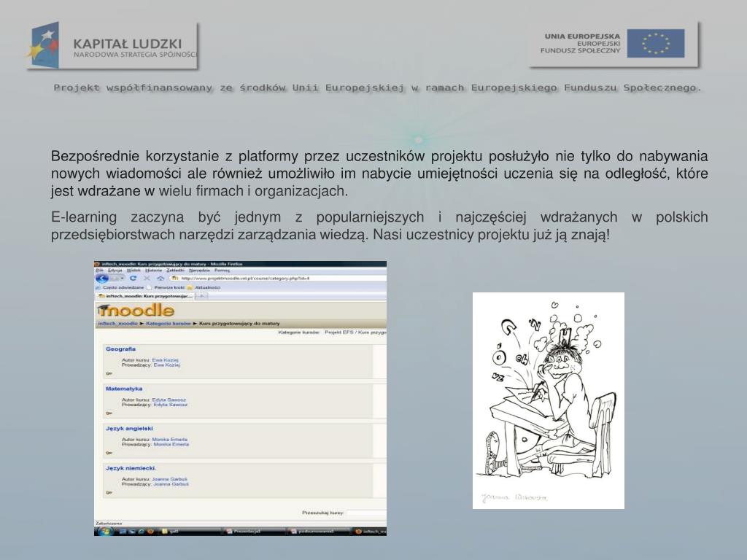
Task: Open the Edycja menu
Action: 115,270
